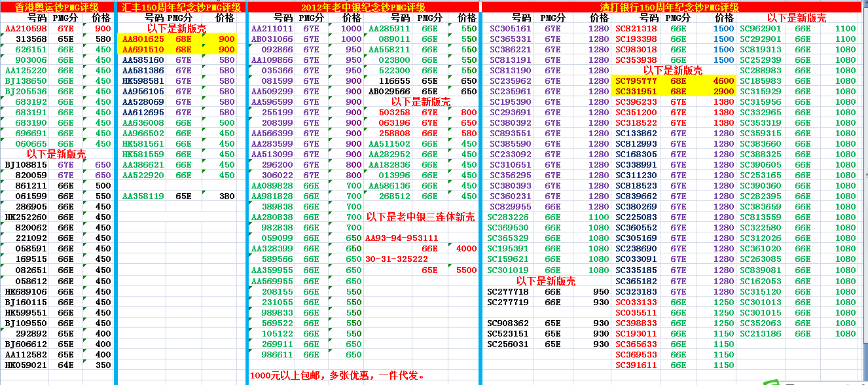Click the cell 30-31-325222
868x385 pixels.
coord(397,259)
